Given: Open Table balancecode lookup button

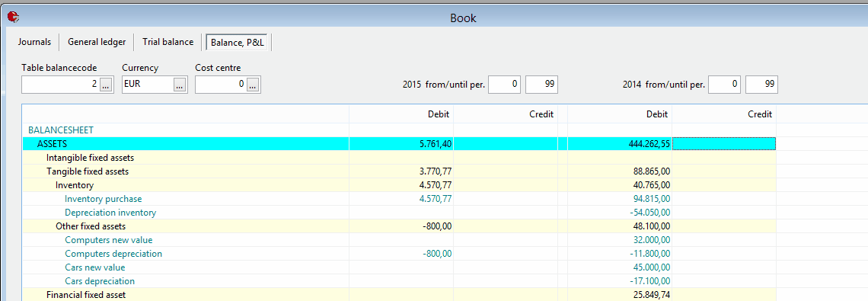Looking at the screenshot, I should pyautogui.click(x=107, y=85).
